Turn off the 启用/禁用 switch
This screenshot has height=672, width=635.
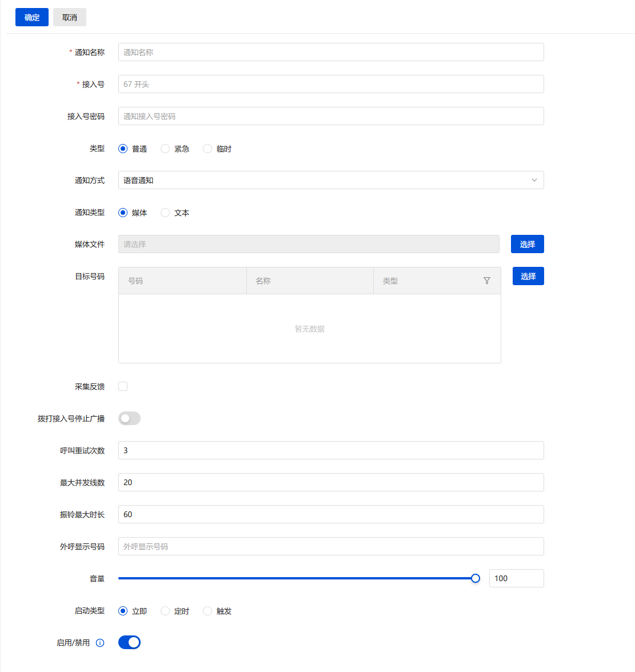[129, 642]
